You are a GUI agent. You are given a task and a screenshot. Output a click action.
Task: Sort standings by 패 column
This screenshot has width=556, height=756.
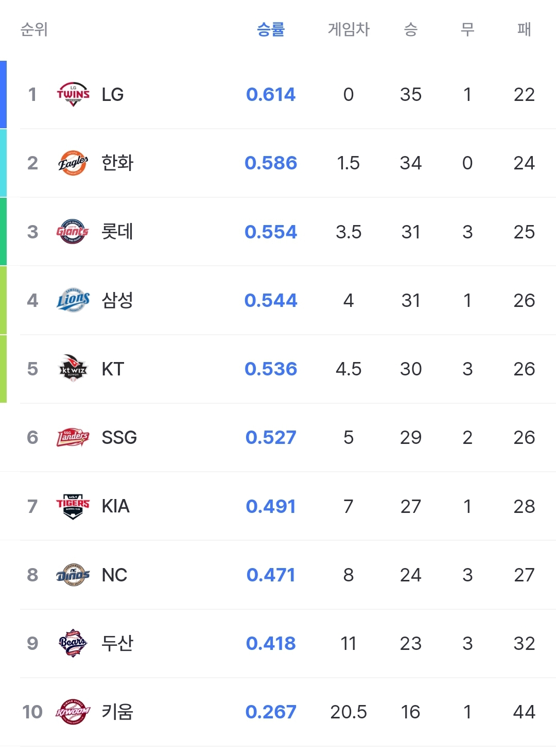tap(524, 29)
